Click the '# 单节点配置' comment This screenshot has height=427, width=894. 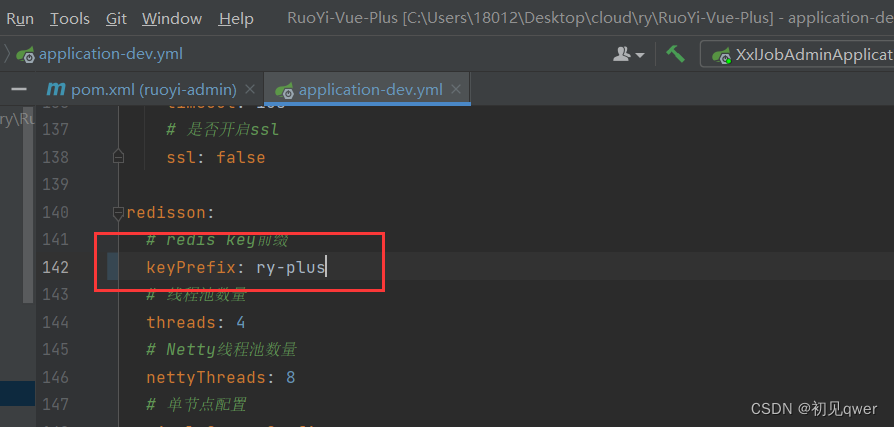pyautogui.click(x=197, y=405)
